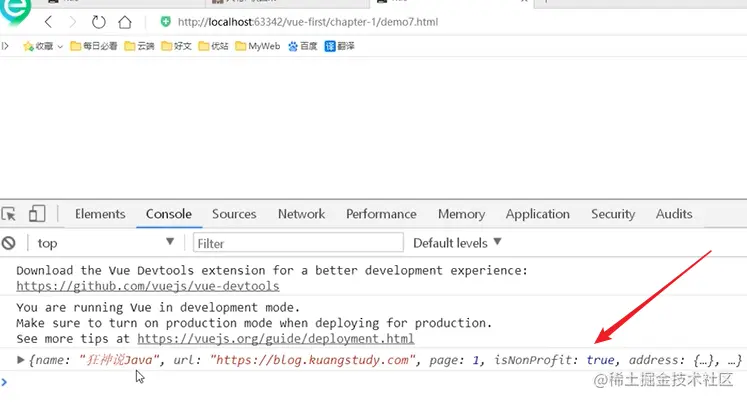Go back with the browser back arrow
The image size is (747, 402).
(48, 22)
